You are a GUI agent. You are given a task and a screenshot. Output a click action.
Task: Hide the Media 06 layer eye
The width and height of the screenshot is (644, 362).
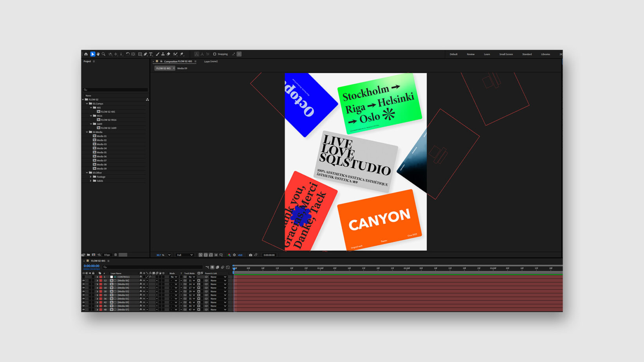(83, 281)
